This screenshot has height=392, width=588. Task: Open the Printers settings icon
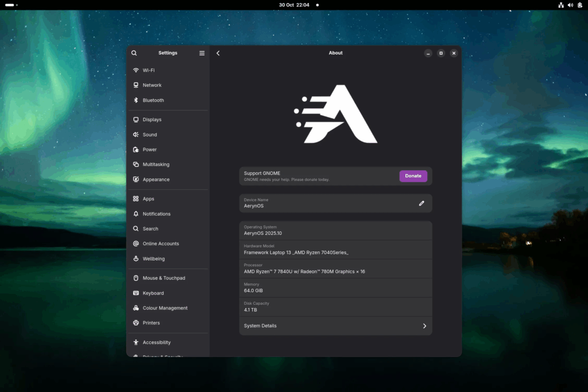[x=136, y=323]
